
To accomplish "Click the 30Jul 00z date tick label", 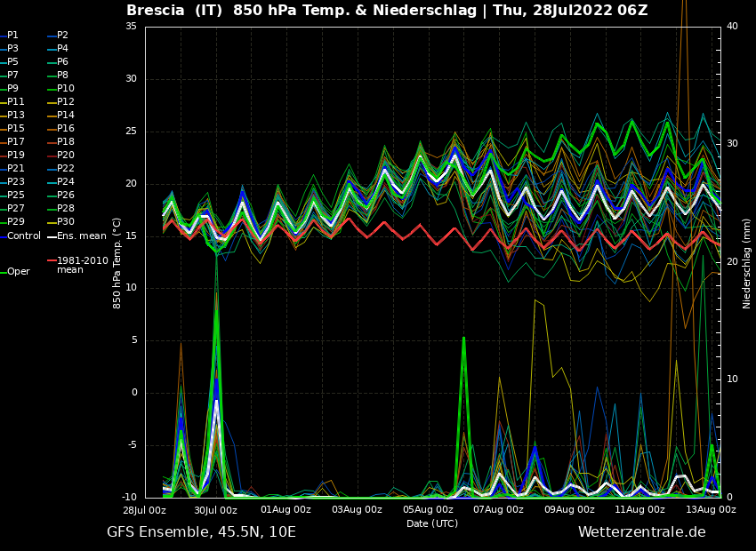I will (215, 510).
